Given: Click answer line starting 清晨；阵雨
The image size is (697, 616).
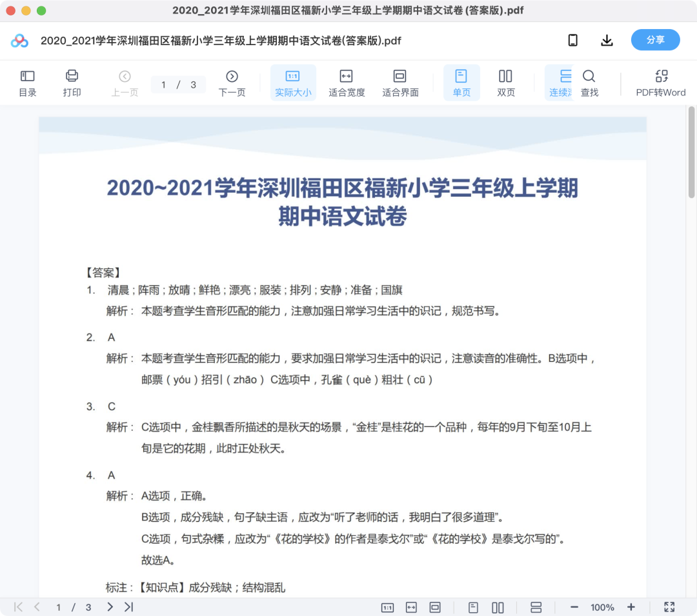Looking at the screenshot, I should pos(255,290).
